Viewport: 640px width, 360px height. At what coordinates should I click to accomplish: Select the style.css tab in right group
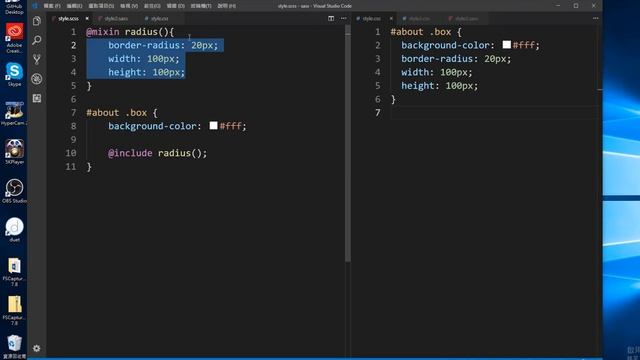(x=371, y=18)
